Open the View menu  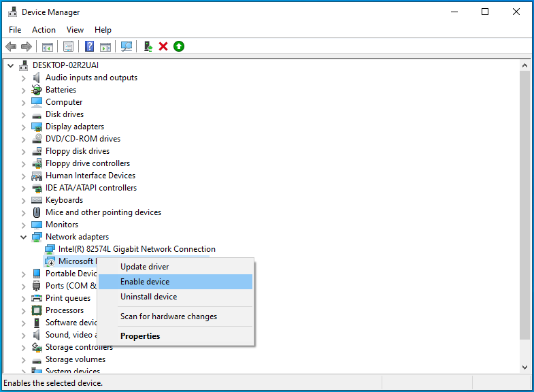click(x=75, y=30)
